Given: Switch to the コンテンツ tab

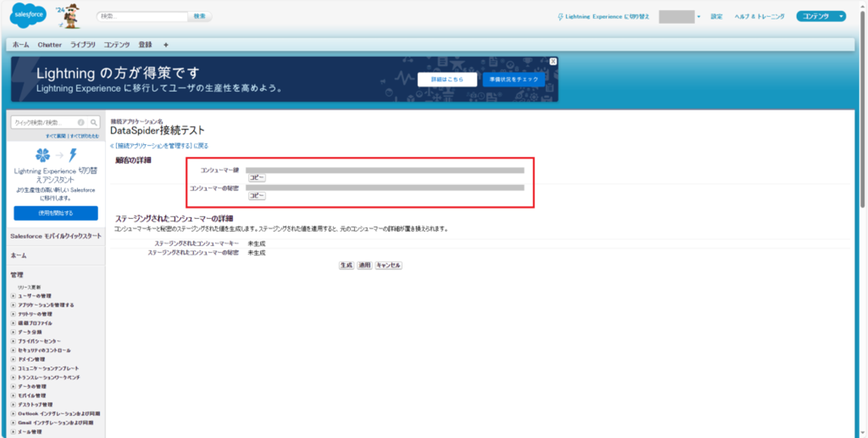Looking at the screenshot, I should pyautogui.click(x=116, y=45).
